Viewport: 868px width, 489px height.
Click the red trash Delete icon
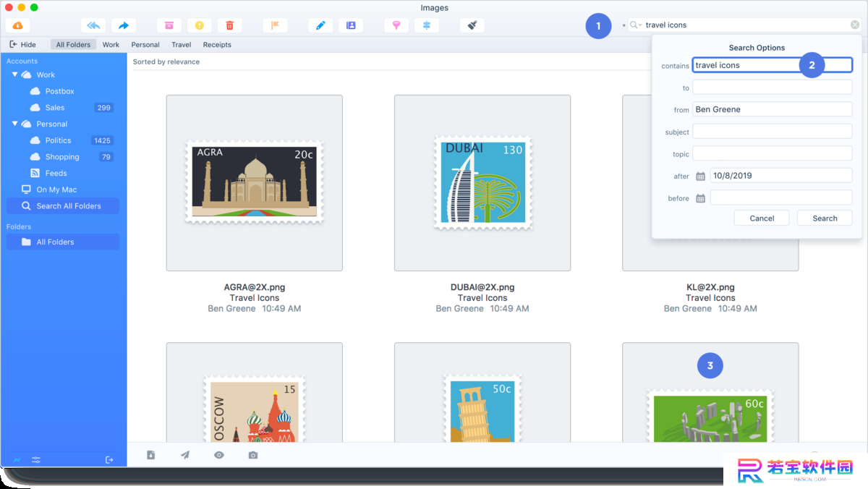[x=230, y=25]
